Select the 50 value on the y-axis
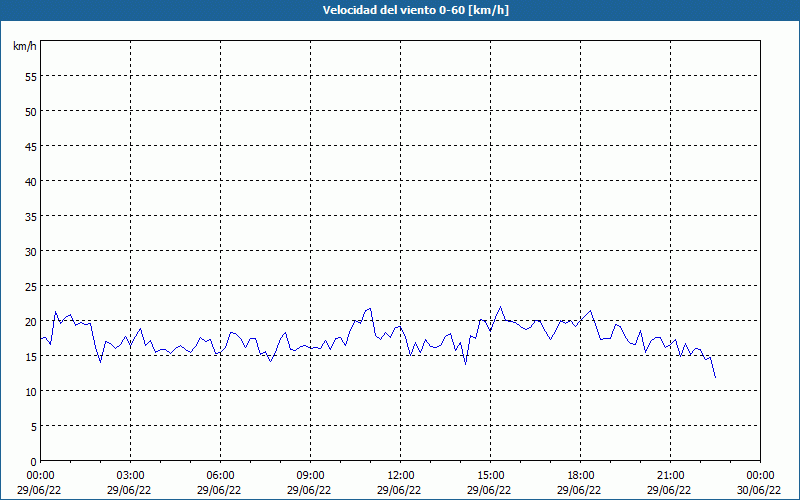 30,111
